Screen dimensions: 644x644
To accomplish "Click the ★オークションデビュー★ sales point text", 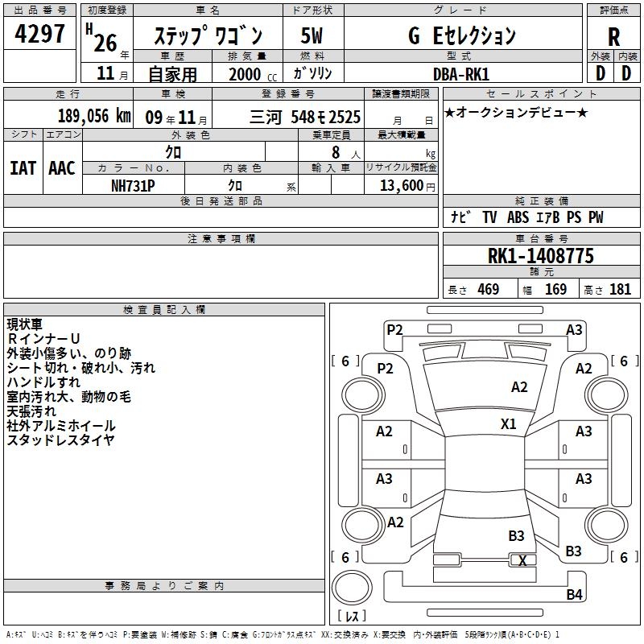I will click(x=515, y=112).
